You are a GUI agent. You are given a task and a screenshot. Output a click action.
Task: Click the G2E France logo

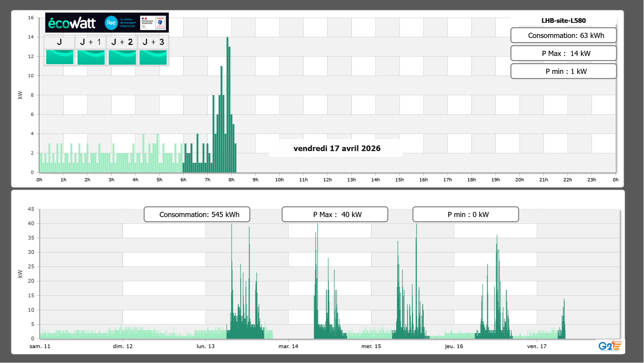pos(610,346)
